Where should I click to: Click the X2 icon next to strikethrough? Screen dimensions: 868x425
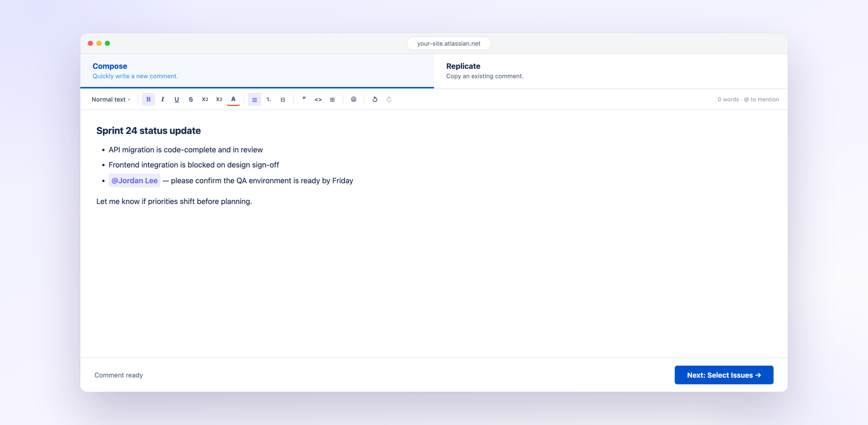click(205, 99)
